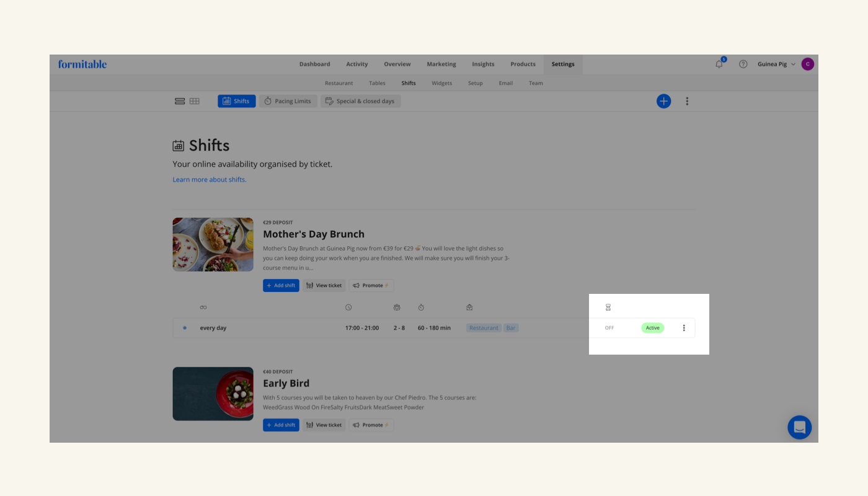The width and height of the screenshot is (868, 496).
Task: Click the area column icon
Action: pos(469,308)
